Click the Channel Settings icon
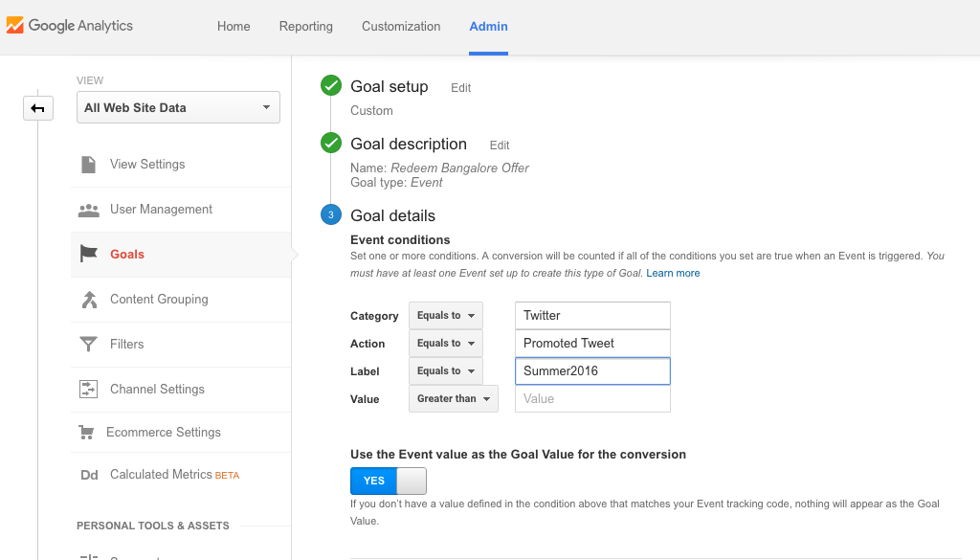Screen dimensions: 980x560 pyautogui.click(x=88, y=390)
